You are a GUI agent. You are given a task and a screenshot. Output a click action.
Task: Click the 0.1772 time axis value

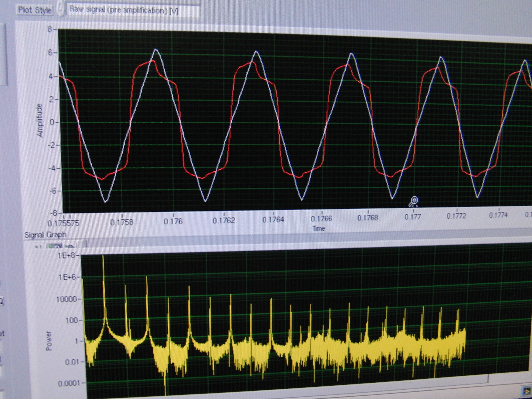tap(456, 216)
